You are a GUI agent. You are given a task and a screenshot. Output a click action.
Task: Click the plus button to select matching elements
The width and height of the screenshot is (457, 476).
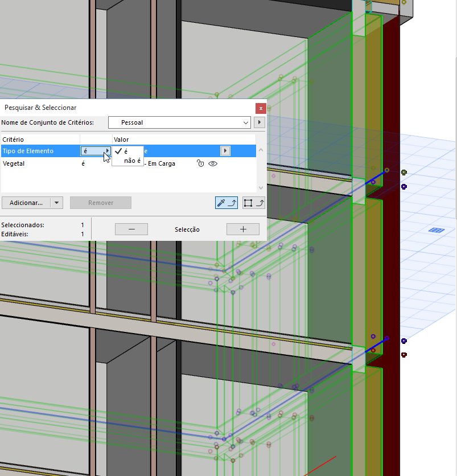[242, 229]
